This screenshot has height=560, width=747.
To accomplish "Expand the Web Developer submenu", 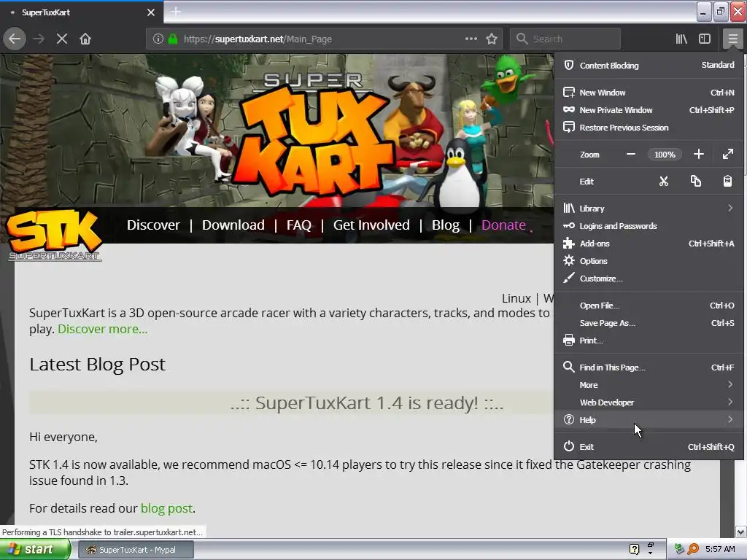I will point(649,402).
